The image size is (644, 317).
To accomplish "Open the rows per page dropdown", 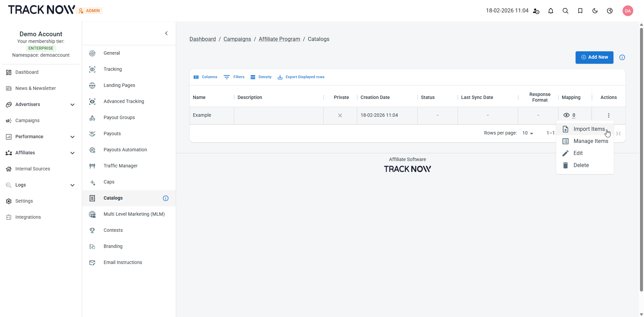I will point(528,133).
